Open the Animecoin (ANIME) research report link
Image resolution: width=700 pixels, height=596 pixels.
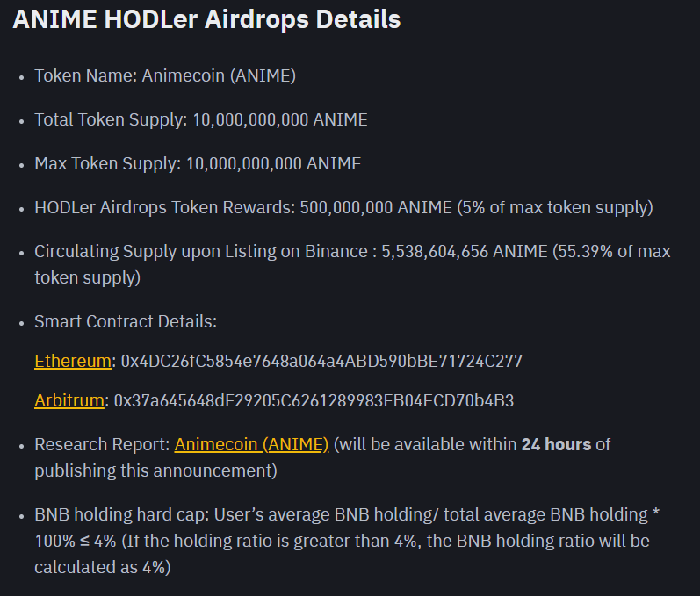click(x=251, y=444)
